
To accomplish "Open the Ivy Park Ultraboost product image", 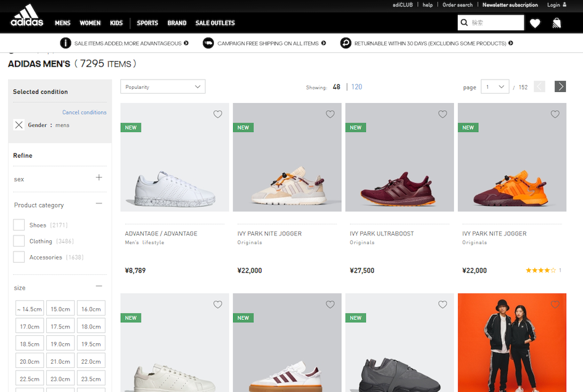I will pyautogui.click(x=400, y=157).
